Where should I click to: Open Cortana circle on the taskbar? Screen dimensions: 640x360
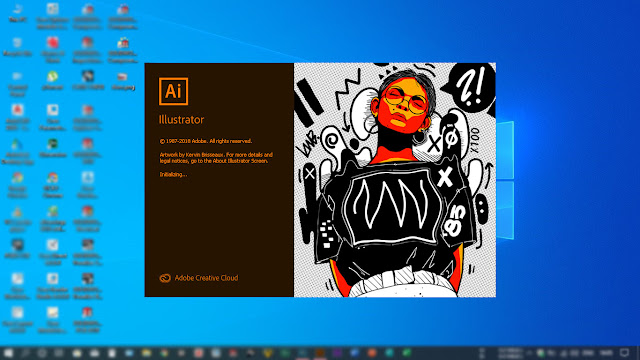click(x=42, y=353)
